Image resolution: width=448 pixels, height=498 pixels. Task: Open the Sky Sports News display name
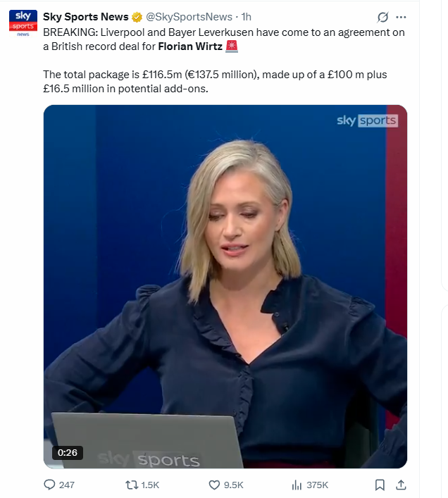coord(86,17)
